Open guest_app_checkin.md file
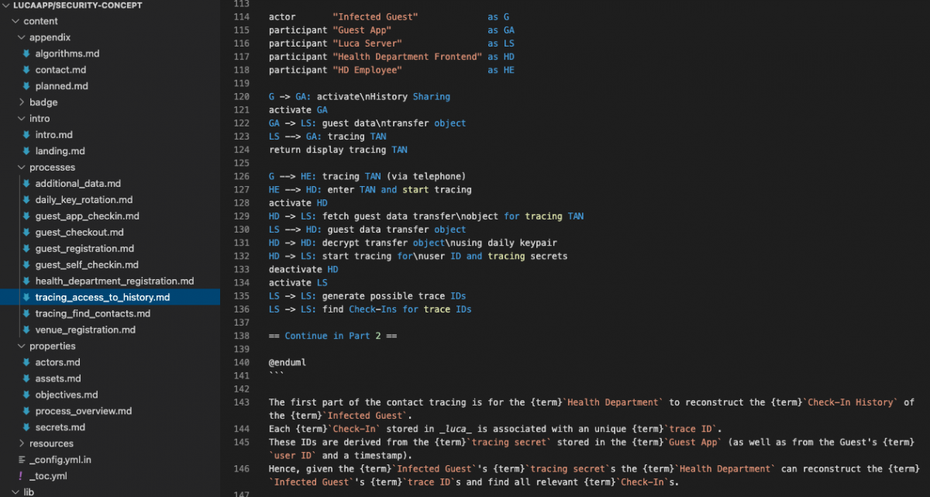 coord(87,216)
